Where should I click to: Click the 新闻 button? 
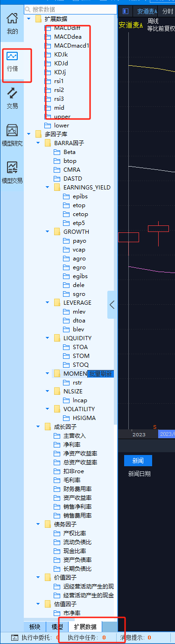click(x=138, y=461)
